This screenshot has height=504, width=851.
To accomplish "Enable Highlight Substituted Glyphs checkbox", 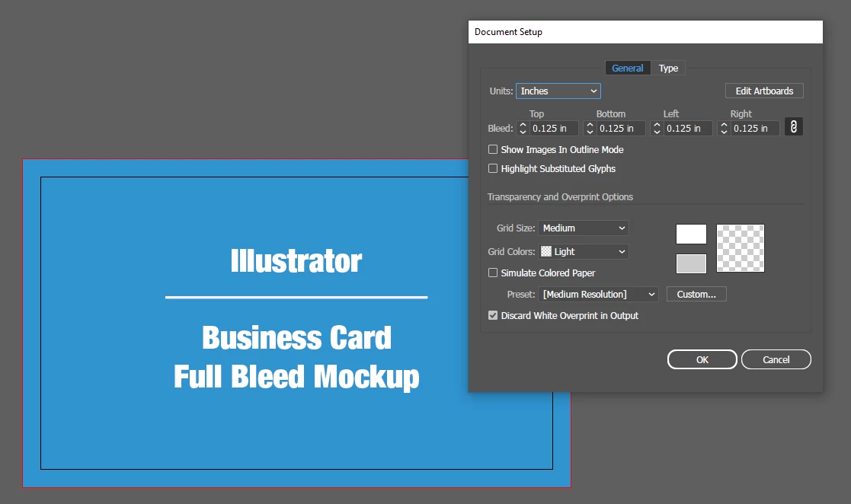I will pos(493,168).
